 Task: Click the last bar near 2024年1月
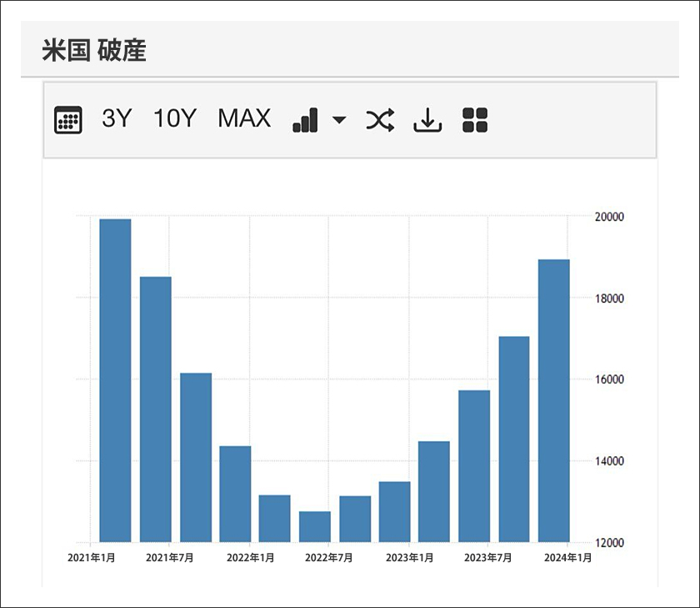pyautogui.click(x=554, y=400)
